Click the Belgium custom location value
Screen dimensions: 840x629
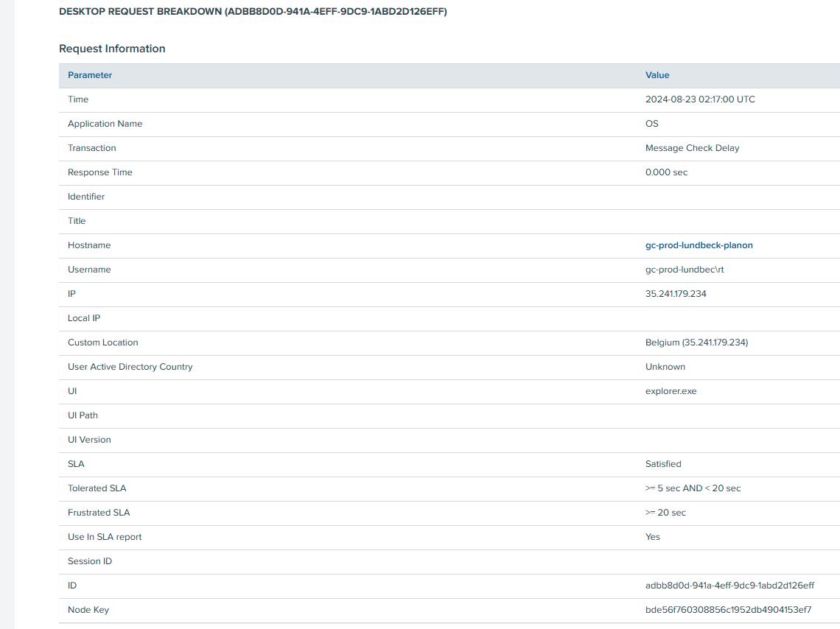(696, 342)
